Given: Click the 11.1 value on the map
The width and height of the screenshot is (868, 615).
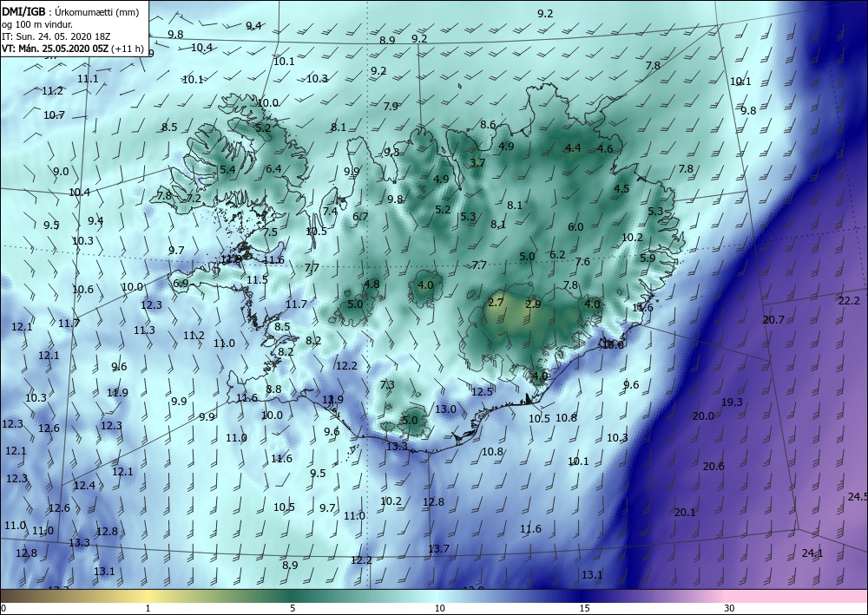Looking at the screenshot, I should click(88, 79).
